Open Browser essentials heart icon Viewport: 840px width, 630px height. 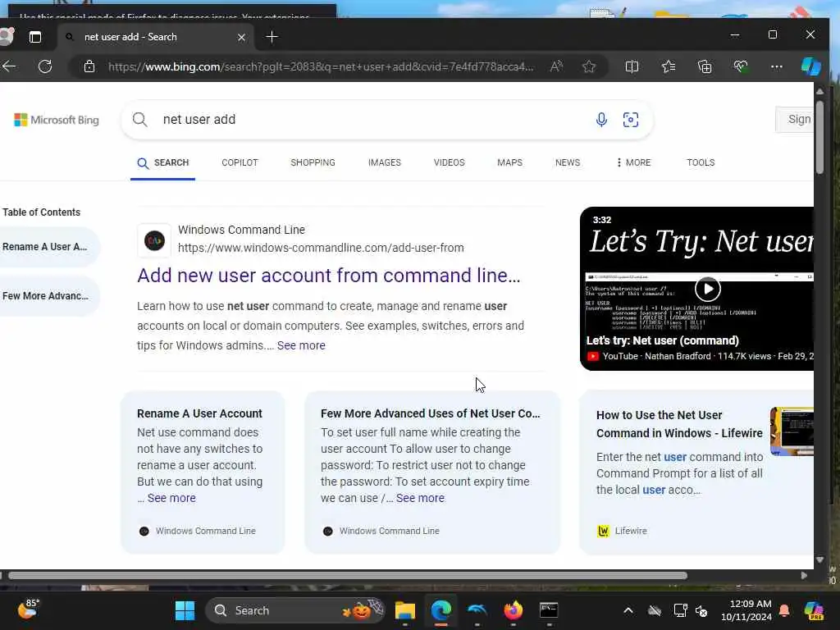point(741,66)
